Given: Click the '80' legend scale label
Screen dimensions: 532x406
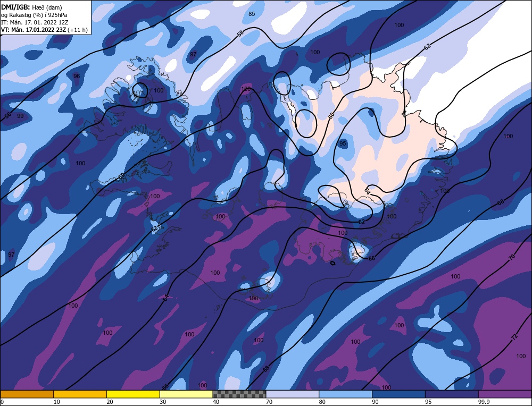Looking at the screenshot, I should (x=322, y=402).
